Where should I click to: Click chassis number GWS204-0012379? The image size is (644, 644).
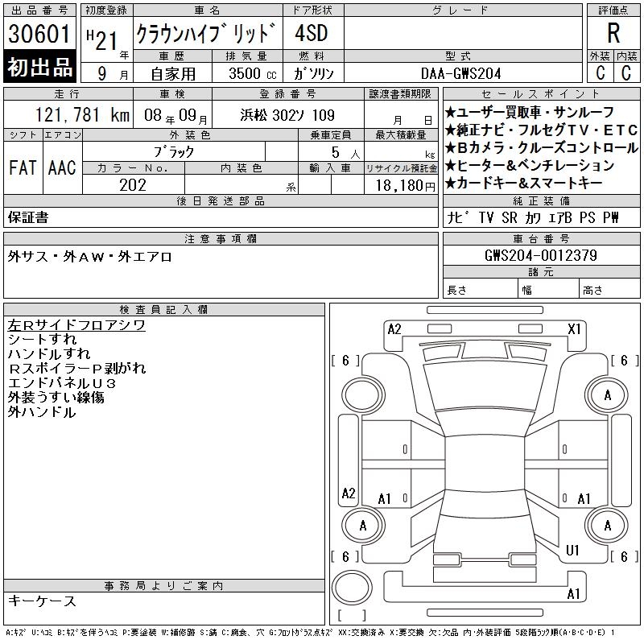[x=541, y=255]
